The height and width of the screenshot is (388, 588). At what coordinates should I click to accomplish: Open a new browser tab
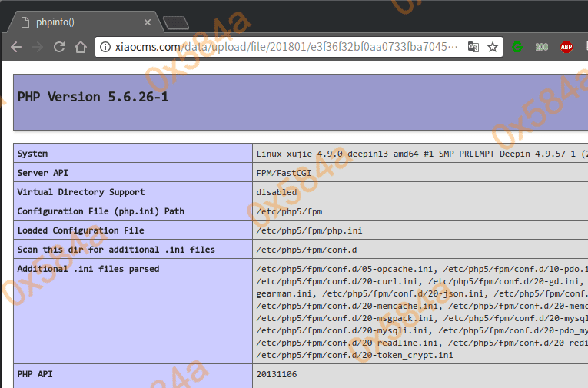(x=176, y=22)
